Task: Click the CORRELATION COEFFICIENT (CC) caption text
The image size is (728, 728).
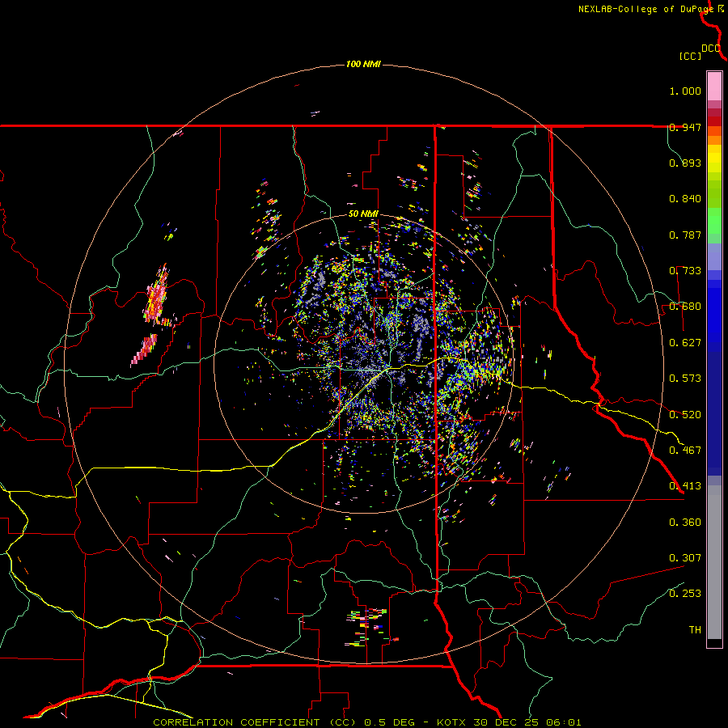Action: (255, 722)
